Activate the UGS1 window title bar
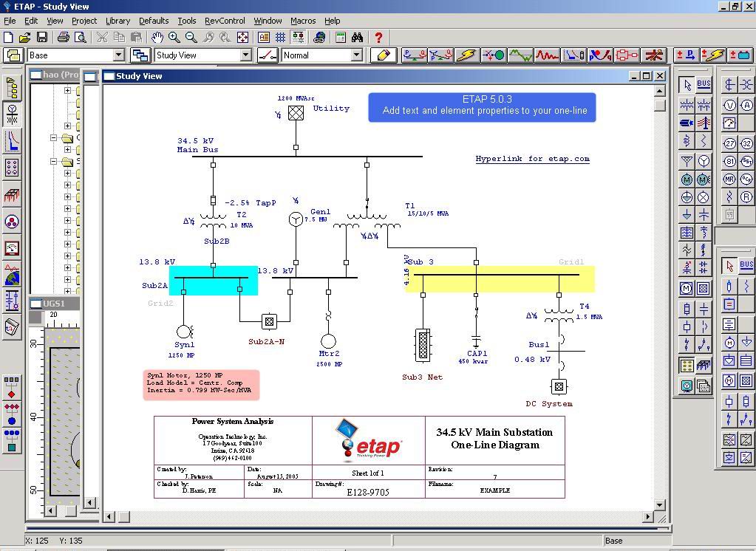This screenshot has width=756, height=551. pyautogui.click(x=54, y=304)
